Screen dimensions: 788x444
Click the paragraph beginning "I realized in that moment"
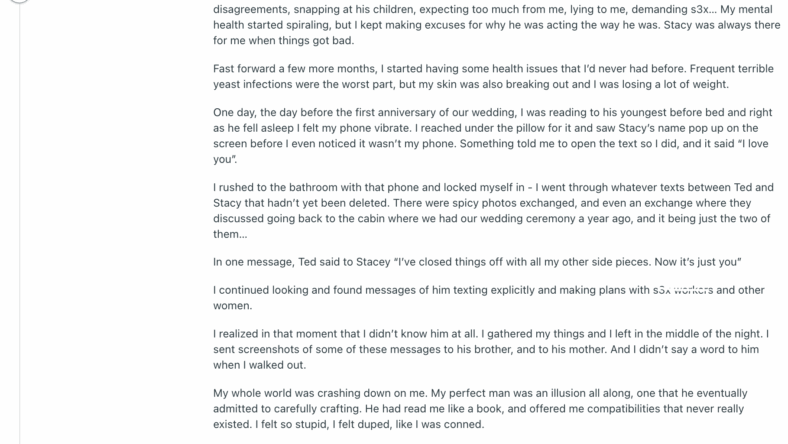tap(491, 349)
